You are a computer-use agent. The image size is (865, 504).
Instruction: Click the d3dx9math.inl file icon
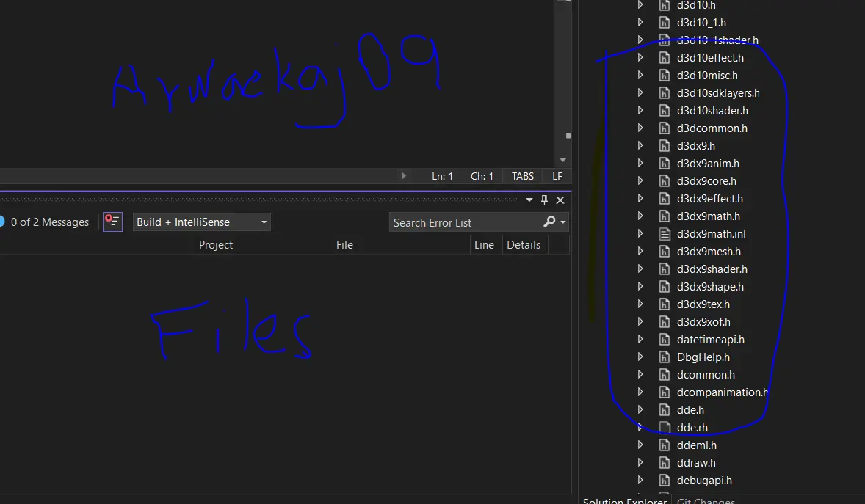coord(665,234)
